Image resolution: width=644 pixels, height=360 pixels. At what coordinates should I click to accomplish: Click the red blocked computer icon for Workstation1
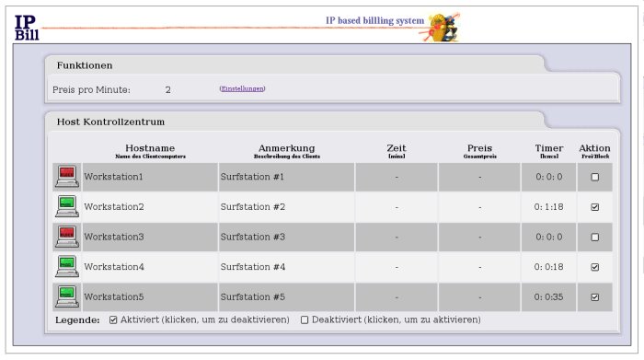tap(67, 177)
